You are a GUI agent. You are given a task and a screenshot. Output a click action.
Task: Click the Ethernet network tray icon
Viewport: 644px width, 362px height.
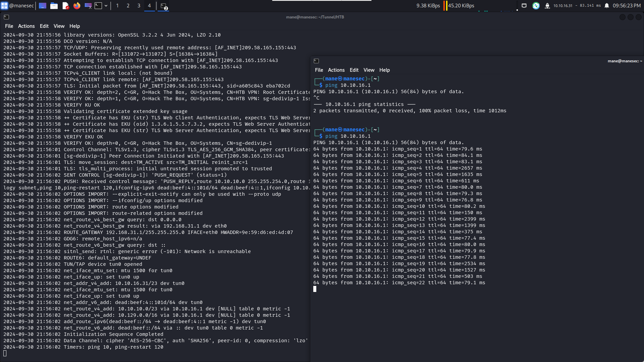tap(524, 6)
